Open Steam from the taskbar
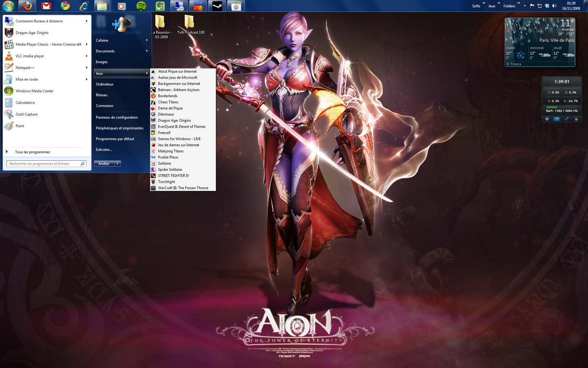 pyautogui.click(x=217, y=6)
